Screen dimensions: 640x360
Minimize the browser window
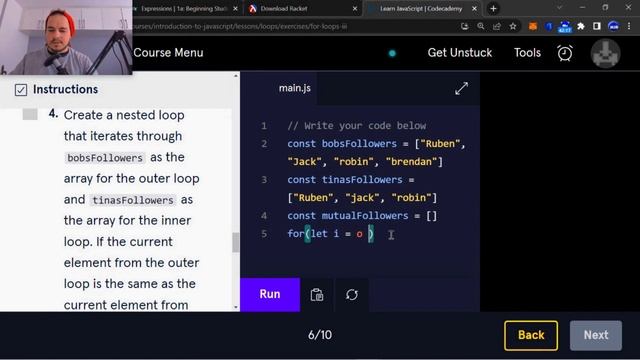[x=582, y=8]
